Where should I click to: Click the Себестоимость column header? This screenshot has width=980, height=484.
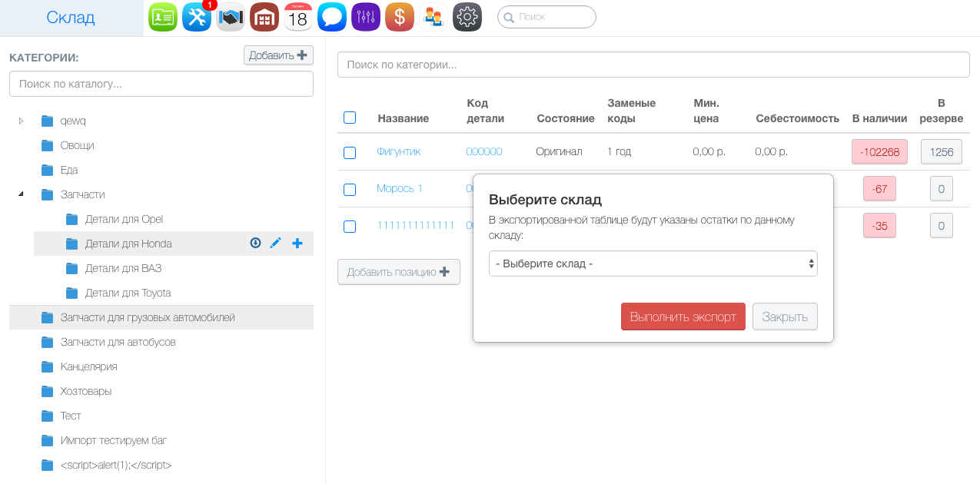click(797, 118)
